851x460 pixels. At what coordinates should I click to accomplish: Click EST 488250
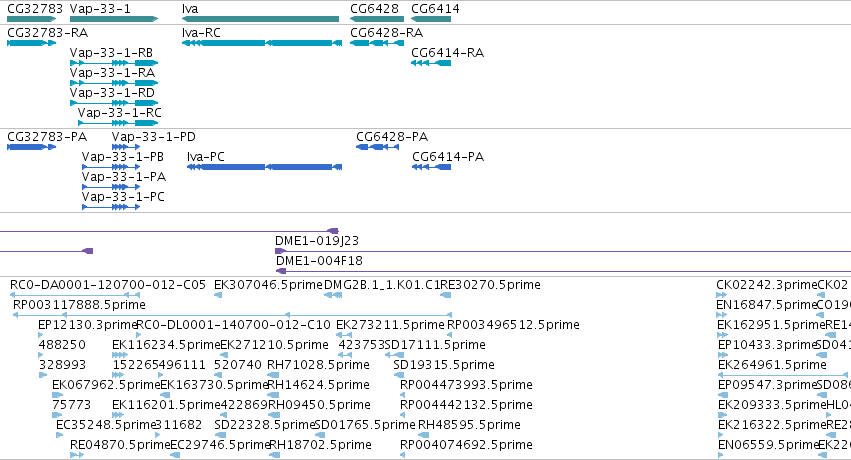pos(41,355)
